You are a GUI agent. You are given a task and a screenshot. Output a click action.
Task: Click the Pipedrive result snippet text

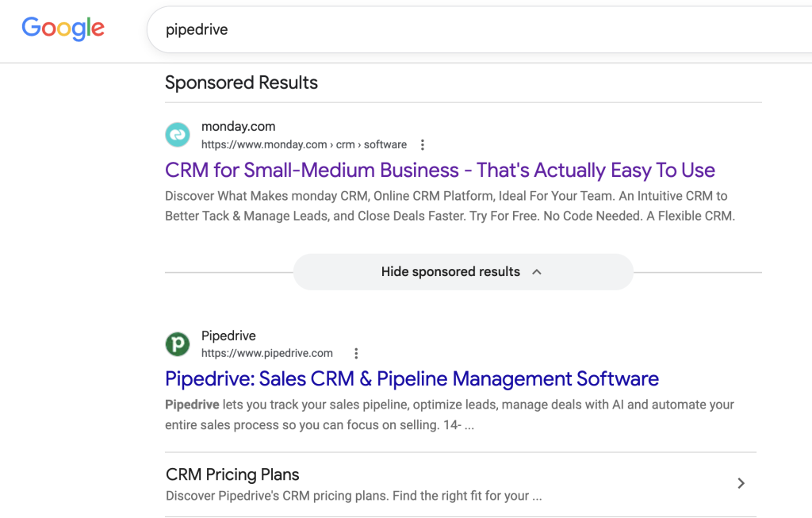click(x=450, y=415)
